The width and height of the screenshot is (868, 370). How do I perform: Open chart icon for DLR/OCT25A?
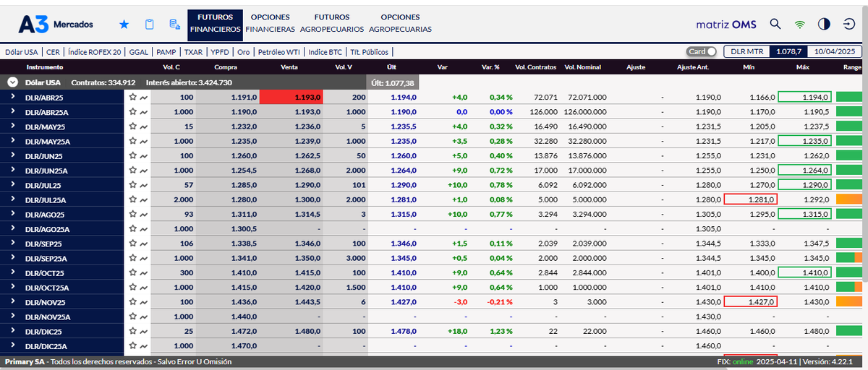[x=143, y=287]
